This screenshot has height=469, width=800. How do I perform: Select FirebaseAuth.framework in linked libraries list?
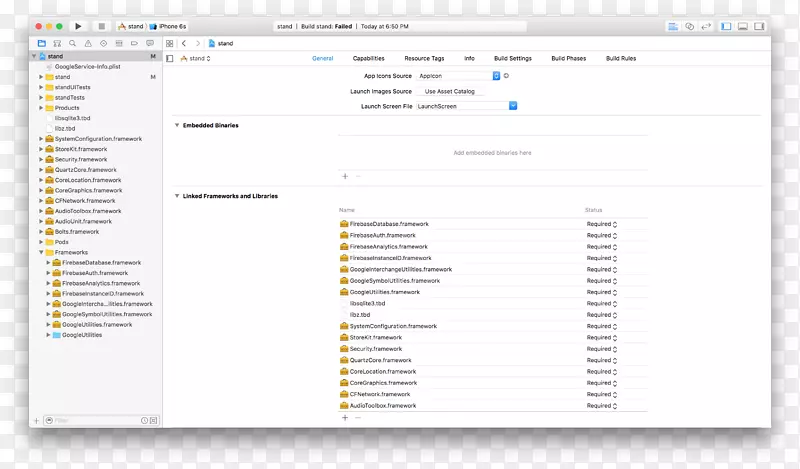click(x=493, y=235)
